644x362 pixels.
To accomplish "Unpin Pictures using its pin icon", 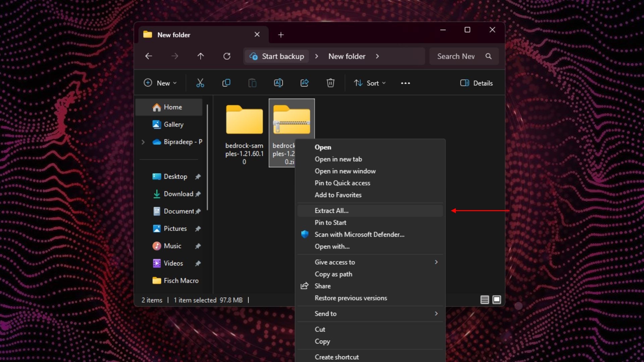I will pos(198,229).
